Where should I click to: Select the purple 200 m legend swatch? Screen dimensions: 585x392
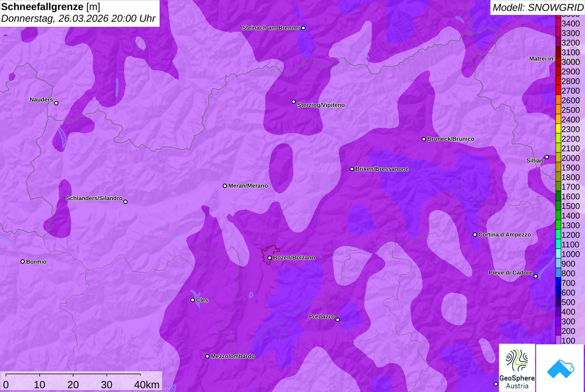coord(558,331)
